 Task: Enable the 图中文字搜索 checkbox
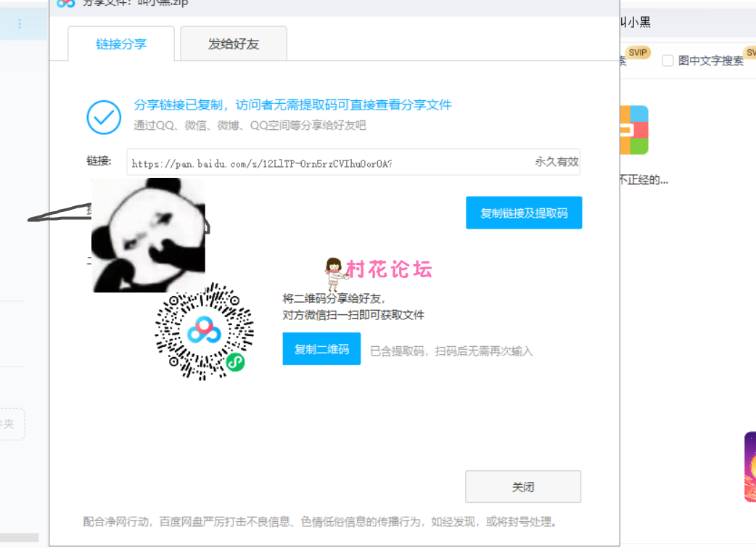667,61
